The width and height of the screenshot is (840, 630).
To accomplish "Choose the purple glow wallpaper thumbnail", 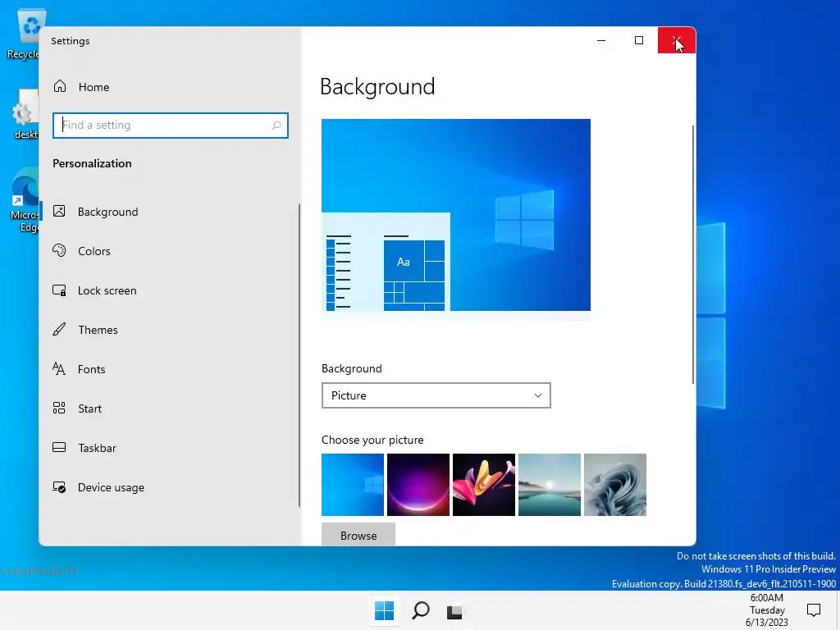I will pos(418,485).
